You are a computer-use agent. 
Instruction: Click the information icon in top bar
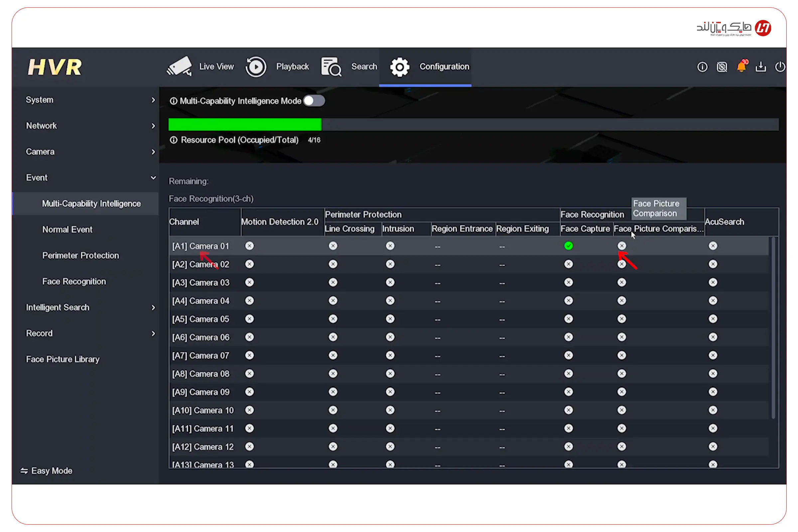702,67
